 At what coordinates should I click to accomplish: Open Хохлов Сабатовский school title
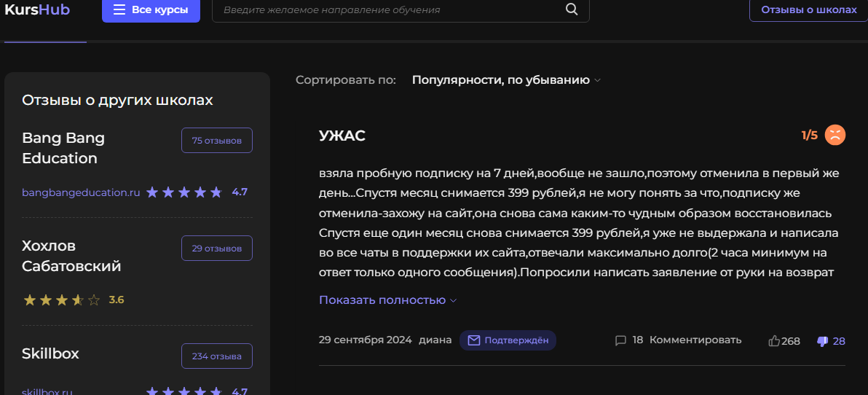(71, 256)
